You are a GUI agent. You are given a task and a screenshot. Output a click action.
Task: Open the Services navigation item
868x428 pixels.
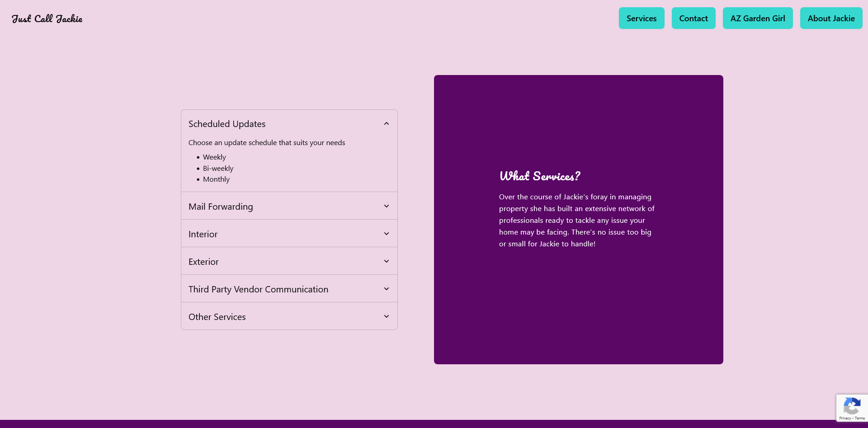pos(641,19)
